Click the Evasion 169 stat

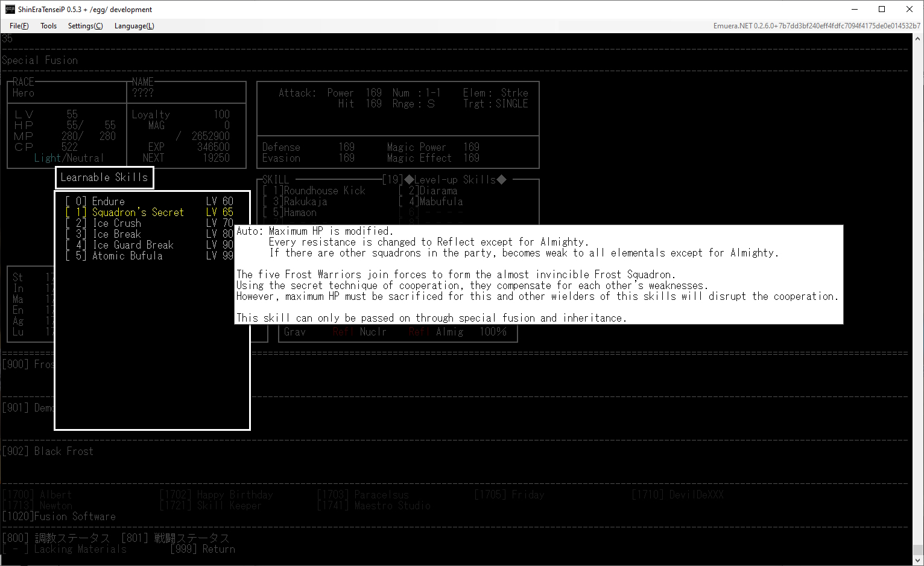coord(308,158)
